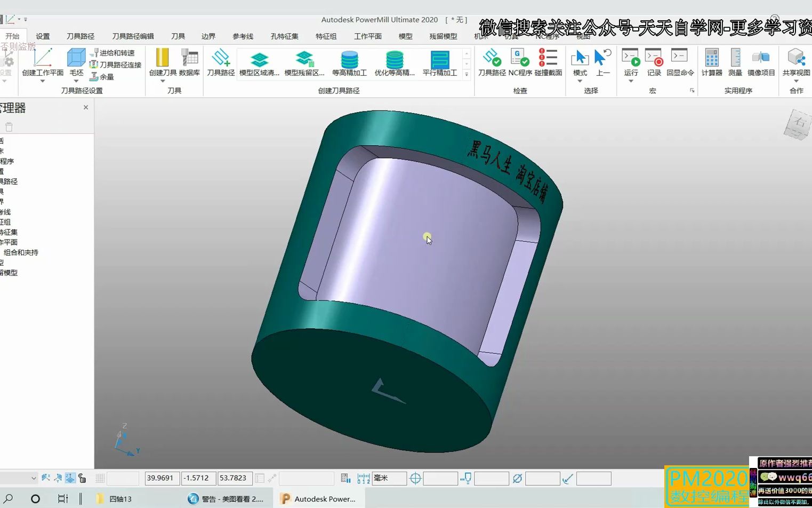This screenshot has height=508, width=812.
Task: Expand the 模式 dropdown arrow
Action: click(x=580, y=81)
